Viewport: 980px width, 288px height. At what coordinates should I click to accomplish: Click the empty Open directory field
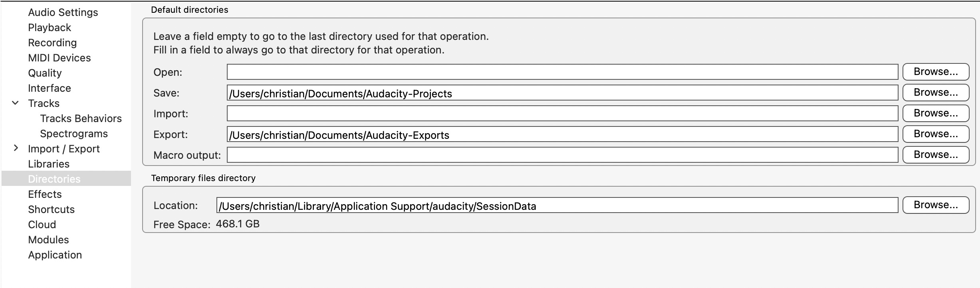click(x=562, y=72)
